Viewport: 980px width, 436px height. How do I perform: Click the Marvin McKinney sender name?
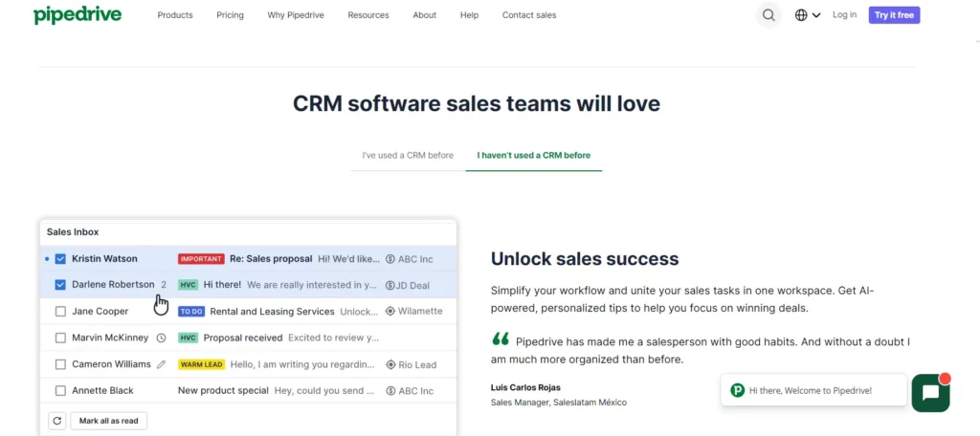pyautogui.click(x=110, y=338)
